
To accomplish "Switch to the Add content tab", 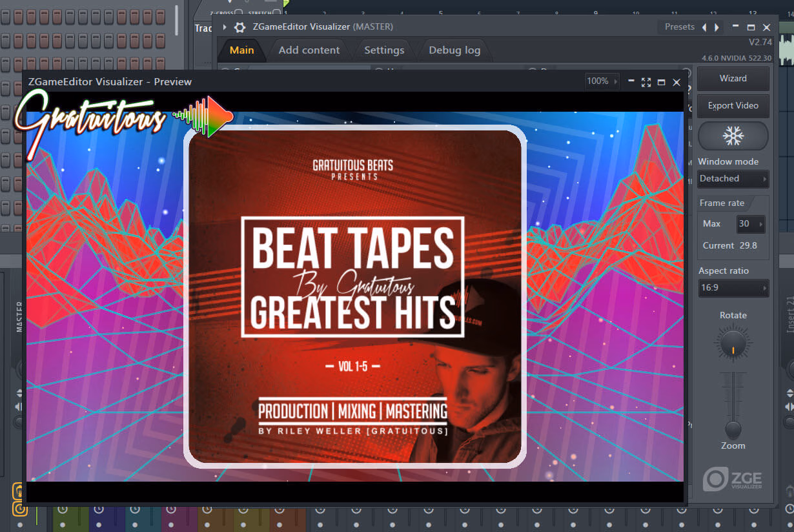I will (x=309, y=50).
